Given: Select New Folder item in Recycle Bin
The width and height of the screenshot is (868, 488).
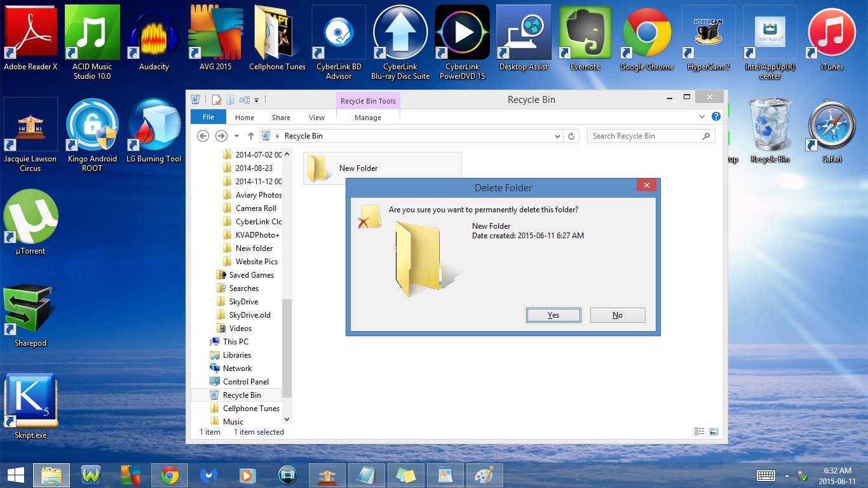Looking at the screenshot, I should click(383, 168).
